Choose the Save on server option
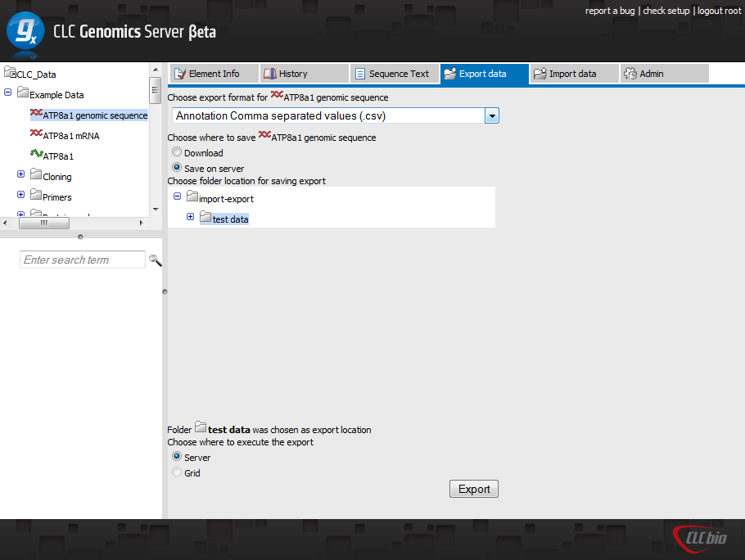 click(x=177, y=168)
